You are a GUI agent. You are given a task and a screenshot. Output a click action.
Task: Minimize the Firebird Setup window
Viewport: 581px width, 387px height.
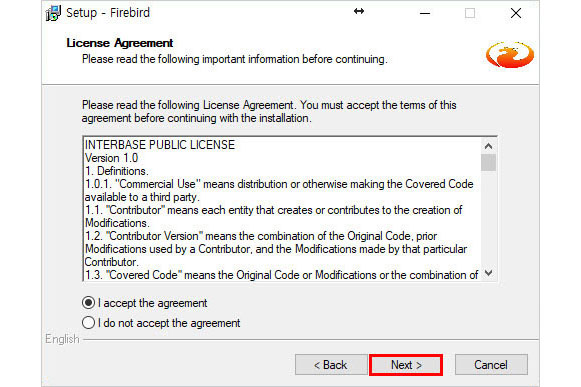coord(425,13)
